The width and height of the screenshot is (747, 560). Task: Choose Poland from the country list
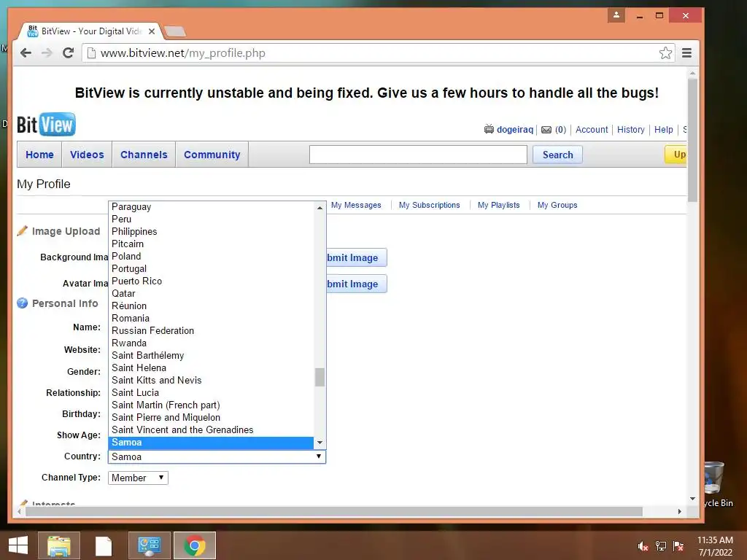tap(211, 256)
